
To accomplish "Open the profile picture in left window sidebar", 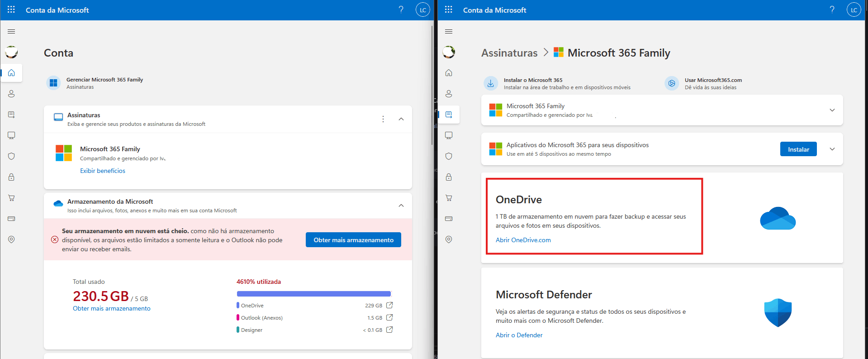I will [x=11, y=52].
